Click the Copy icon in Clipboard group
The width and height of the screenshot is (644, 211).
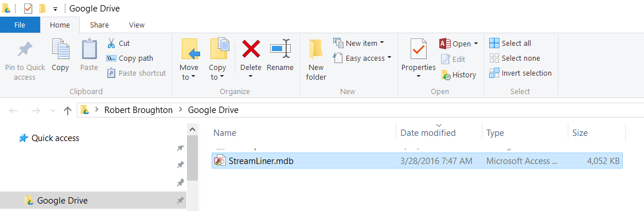pos(60,49)
